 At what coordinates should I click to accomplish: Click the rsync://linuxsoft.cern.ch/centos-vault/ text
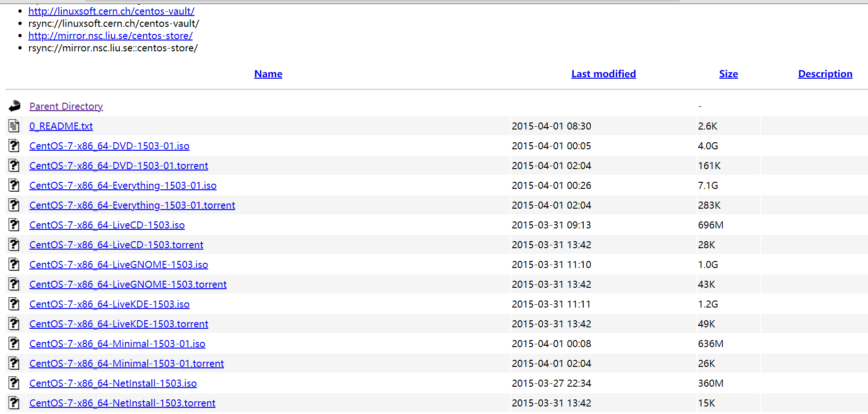pos(114,24)
